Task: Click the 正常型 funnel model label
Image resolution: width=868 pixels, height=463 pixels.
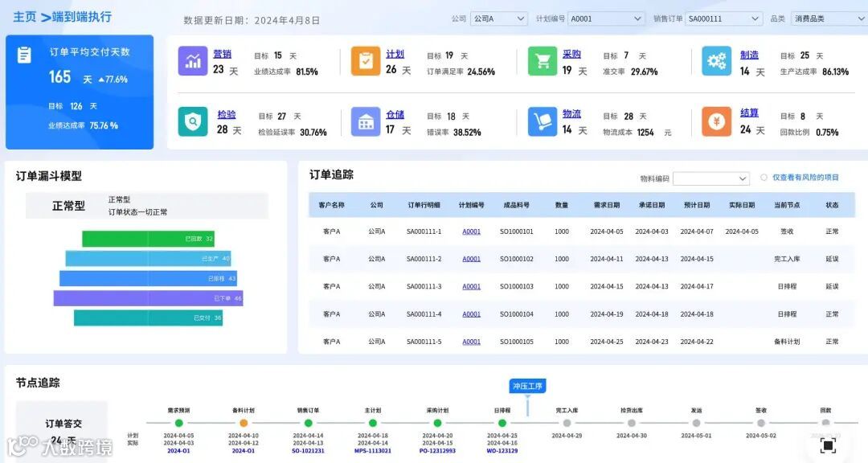Action: (68, 206)
